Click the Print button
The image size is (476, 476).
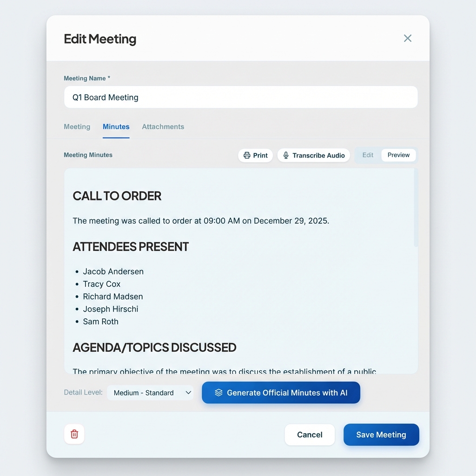255,155
